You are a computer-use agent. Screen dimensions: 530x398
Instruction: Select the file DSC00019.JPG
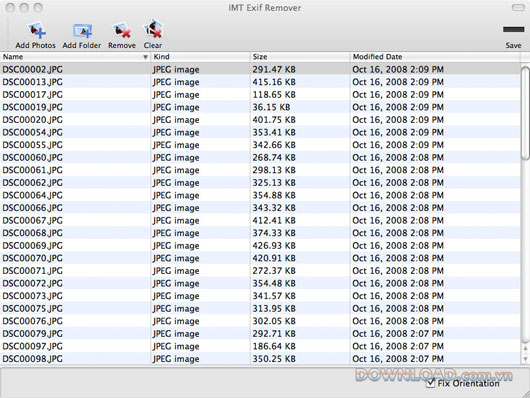coord(260,107)
